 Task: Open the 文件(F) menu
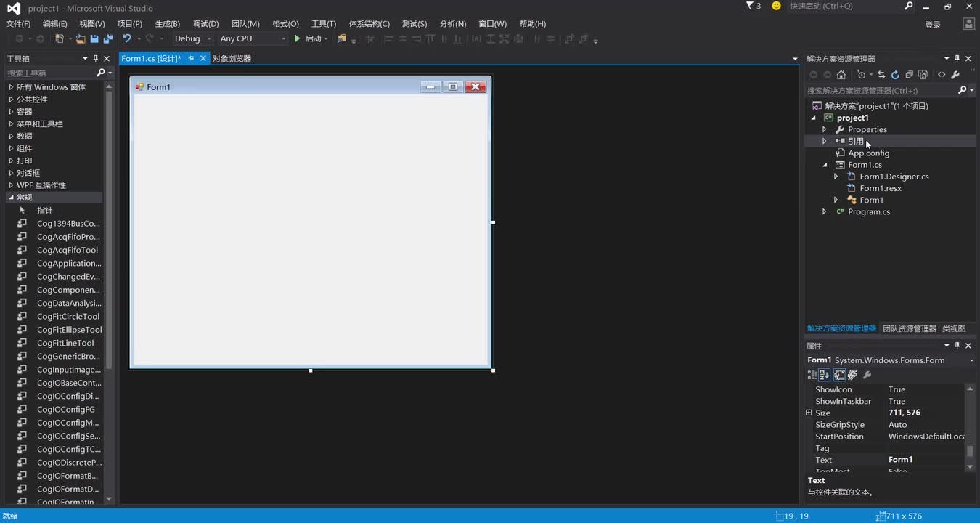pos(18,24)
